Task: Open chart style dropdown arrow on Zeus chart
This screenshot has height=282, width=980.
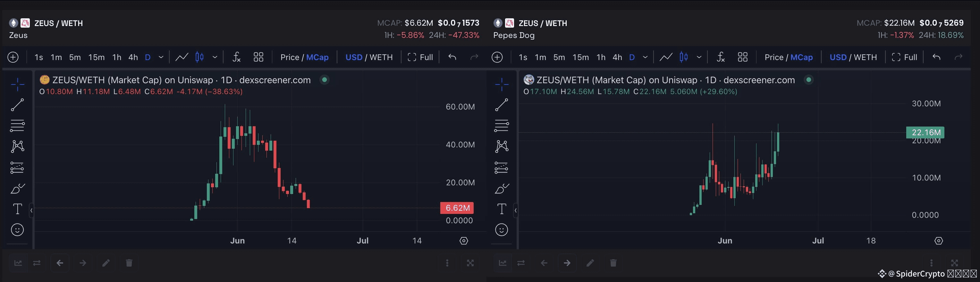Action: click(x=215, y=57)
